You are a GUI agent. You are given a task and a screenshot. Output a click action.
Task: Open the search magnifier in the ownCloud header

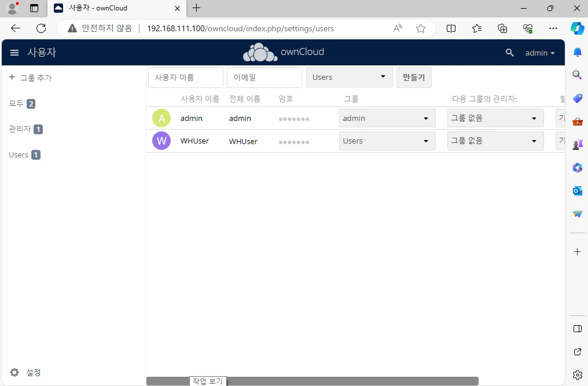tap(509, 53)
